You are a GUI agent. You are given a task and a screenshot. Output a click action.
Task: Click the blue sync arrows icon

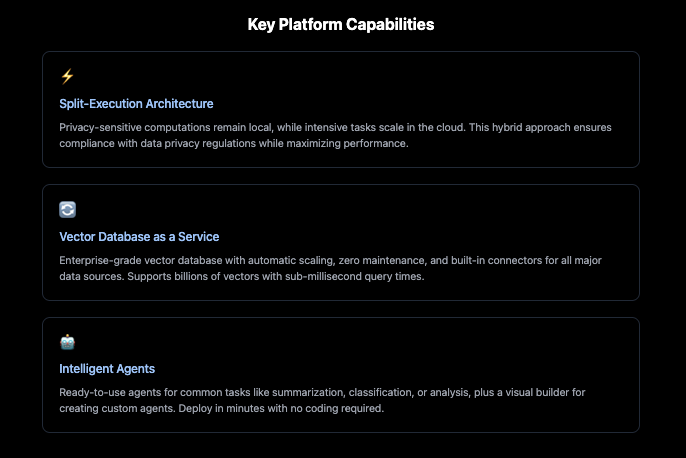[67, 209]
